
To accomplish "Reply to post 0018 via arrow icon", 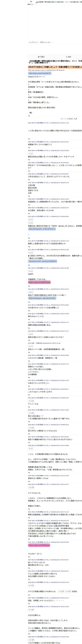I will pos(29,340).
